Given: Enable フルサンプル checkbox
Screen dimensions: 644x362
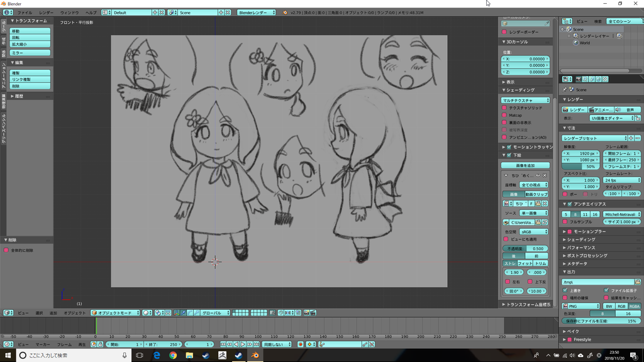Looking at the screenshot, I should tap(565, 222).
